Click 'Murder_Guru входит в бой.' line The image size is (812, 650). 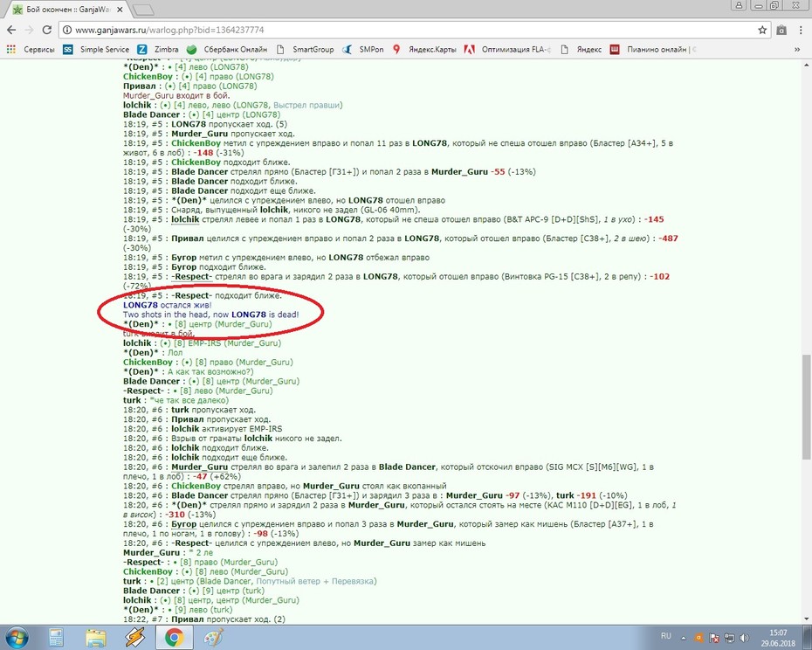coord(176,95)
